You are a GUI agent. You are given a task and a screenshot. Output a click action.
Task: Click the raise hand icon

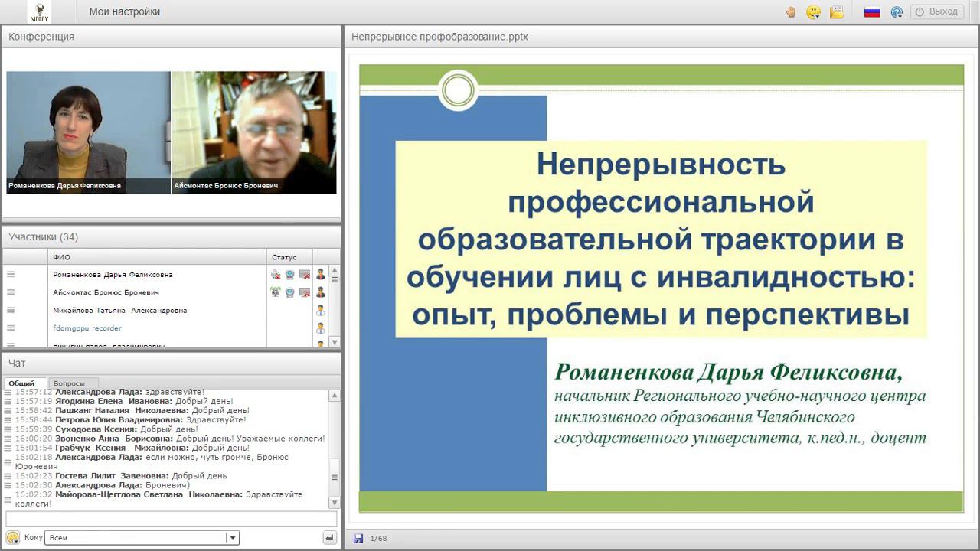(791, 11)
